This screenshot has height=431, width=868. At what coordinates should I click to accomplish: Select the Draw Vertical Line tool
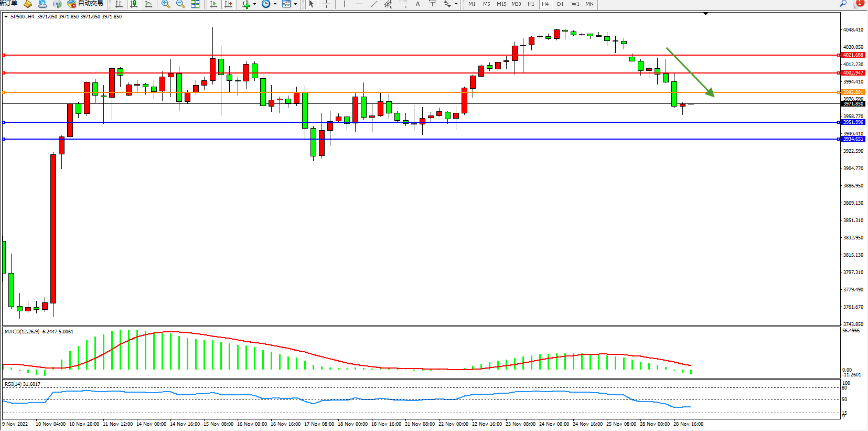point(344,4)
